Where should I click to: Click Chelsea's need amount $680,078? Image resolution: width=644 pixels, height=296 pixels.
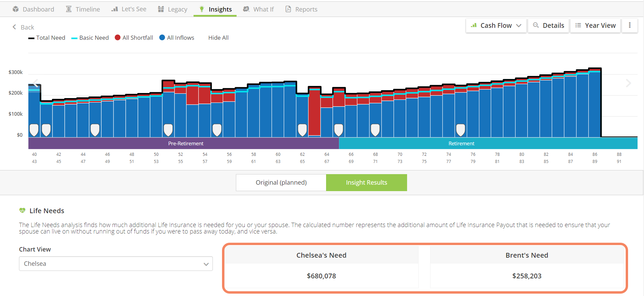321,276
